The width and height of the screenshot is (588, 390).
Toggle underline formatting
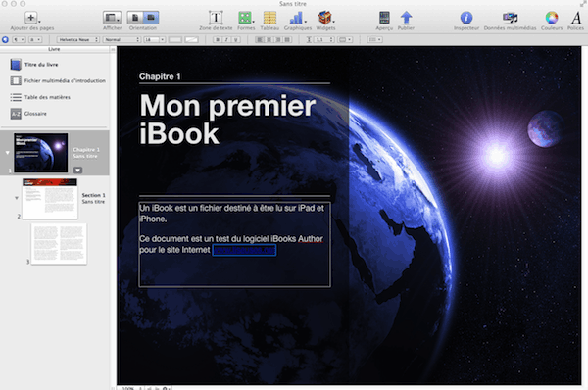(x=235, y=39)
